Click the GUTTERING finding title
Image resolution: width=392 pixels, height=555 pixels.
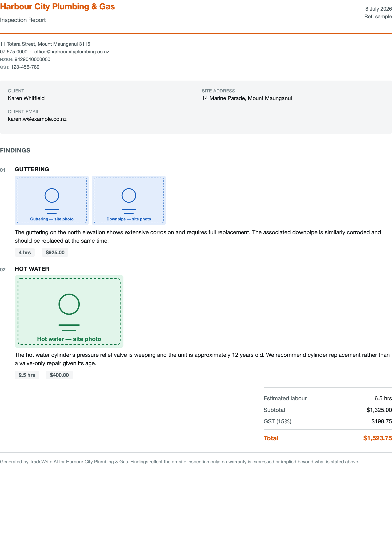pos(32,169)
